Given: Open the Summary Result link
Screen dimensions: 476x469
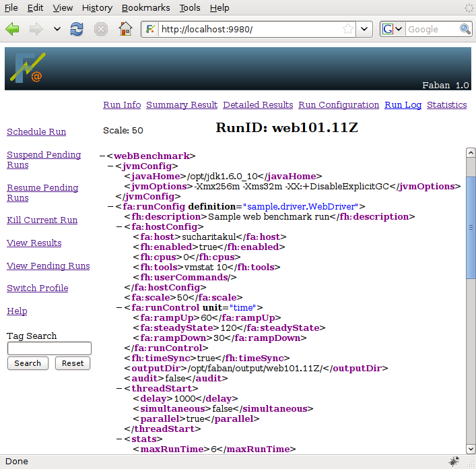Looking at the screenshot, I should pyautogui.click(x=182, y=104).
